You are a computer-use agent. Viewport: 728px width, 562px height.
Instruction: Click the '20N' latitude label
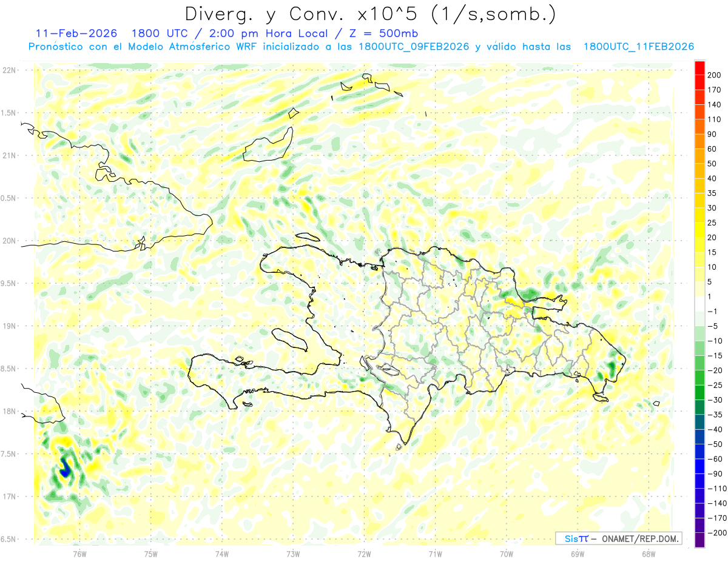tap(9, 241)
